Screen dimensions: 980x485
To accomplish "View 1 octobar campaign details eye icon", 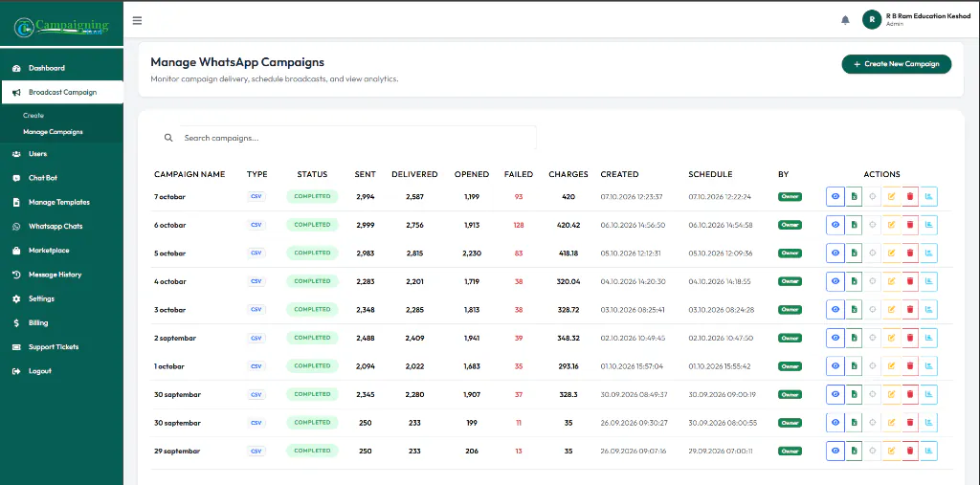I will point(835,365).
